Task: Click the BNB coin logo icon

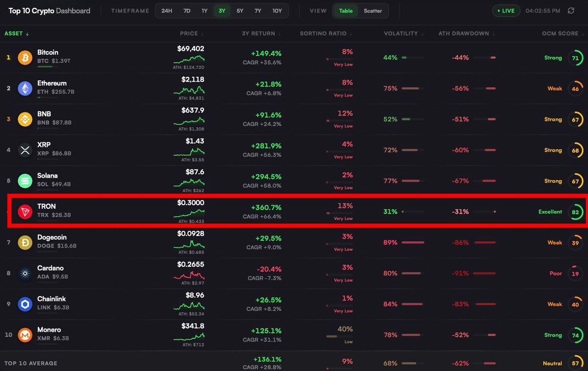Action: point(25,119)
